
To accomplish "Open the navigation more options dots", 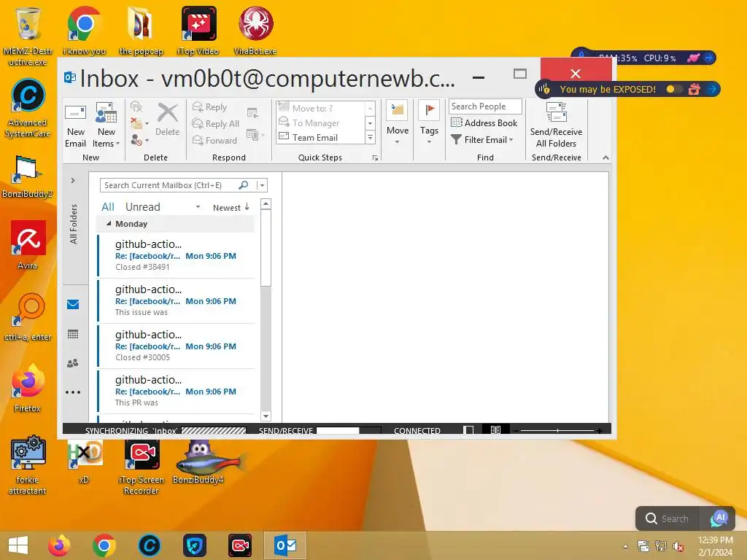I will pyautogui.click(x=73, y=392).
